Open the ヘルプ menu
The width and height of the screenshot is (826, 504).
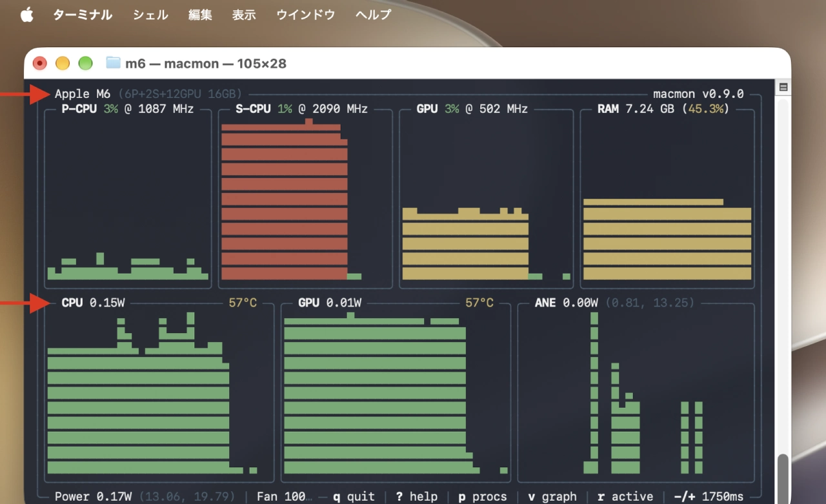point(373,15)
